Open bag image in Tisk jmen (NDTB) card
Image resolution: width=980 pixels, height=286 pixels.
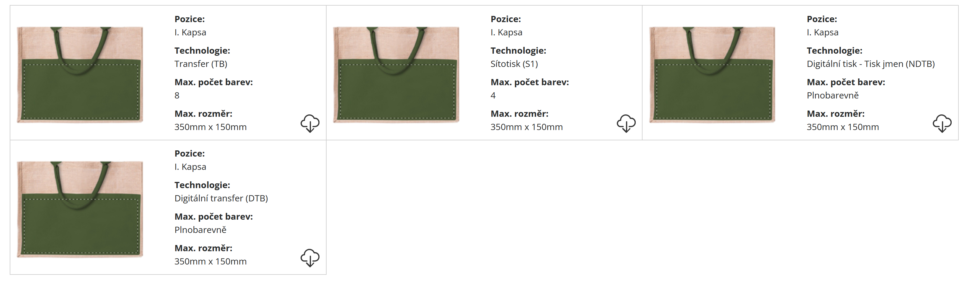[x=712, y=74]
